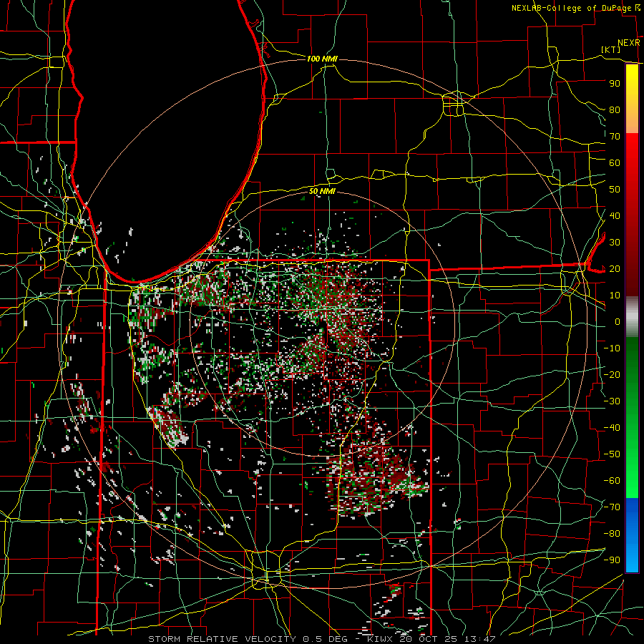Click the "-60" scale value

(x=612, y=481)
